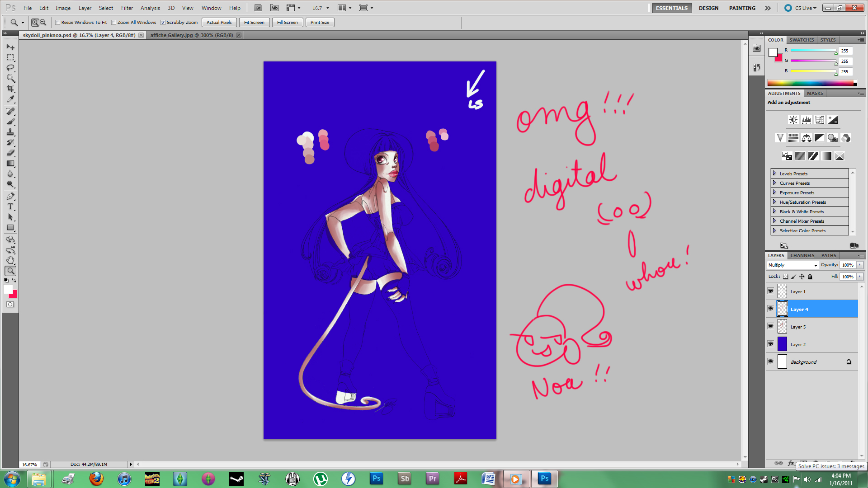Enable Zoom All Windows checkbox

click(x=113, y=22)
